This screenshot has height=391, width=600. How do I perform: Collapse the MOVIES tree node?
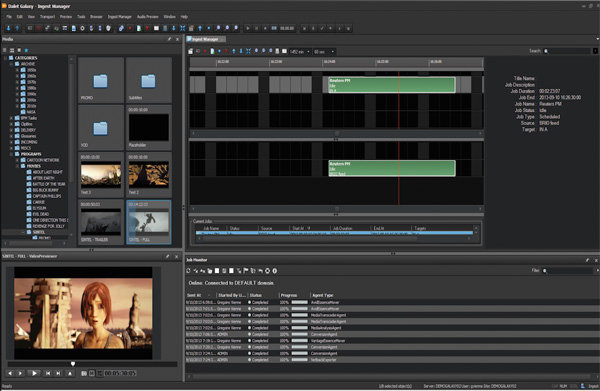pos(17,166)
